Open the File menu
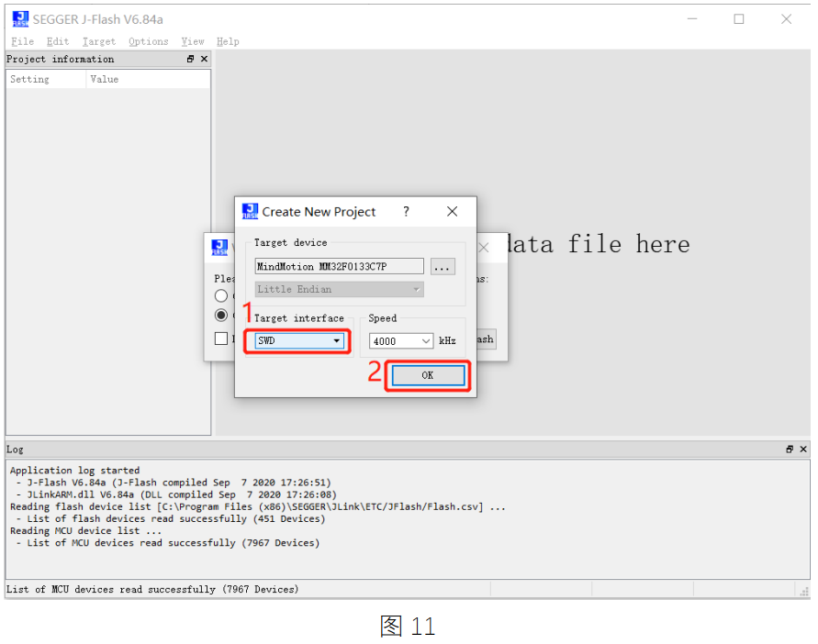Image resolution: width=818 pixels, height=644 pixels. click(x=22, y=41)
